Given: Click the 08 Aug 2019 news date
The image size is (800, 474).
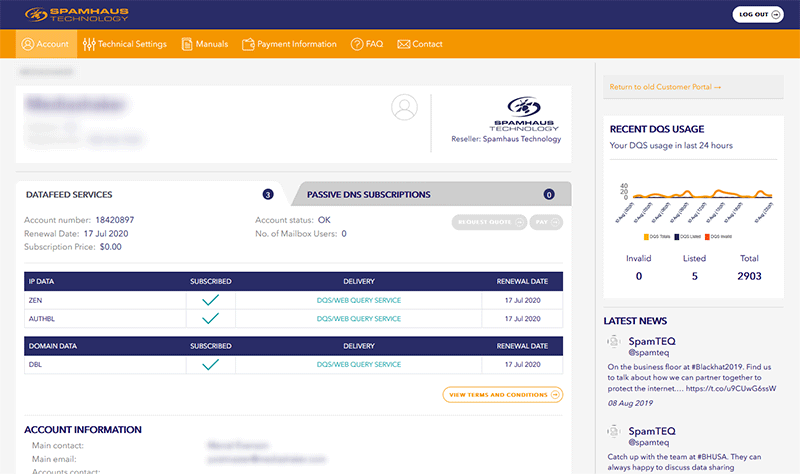Looking at the screenshot, I should click(x=630, y=403).
